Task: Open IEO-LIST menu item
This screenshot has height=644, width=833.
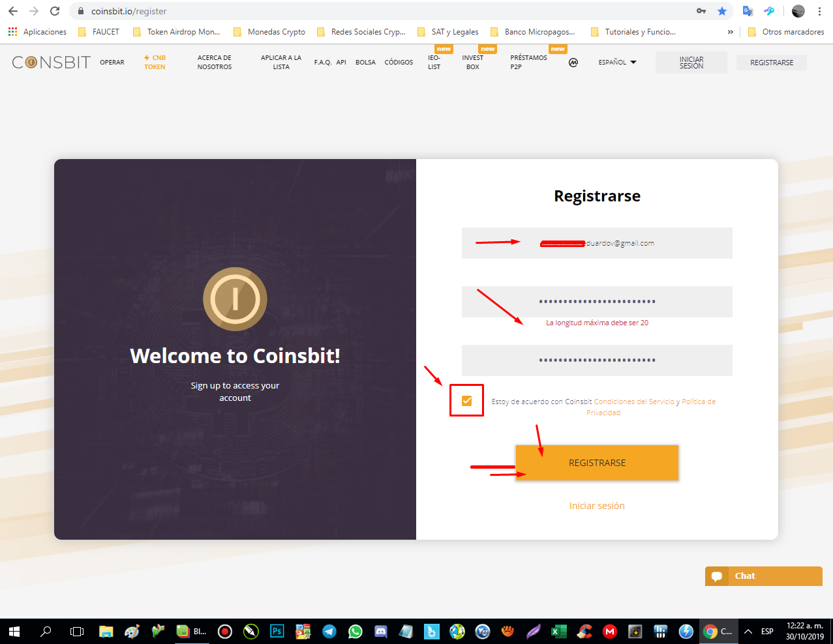Action: pos(434,62)
